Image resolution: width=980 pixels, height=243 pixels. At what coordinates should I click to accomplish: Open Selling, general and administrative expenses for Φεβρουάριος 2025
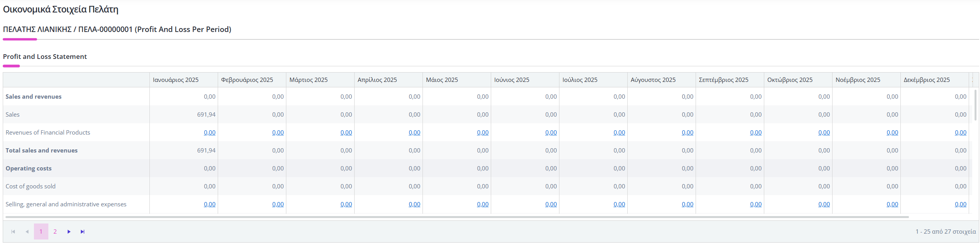click(x=278, y=204)
